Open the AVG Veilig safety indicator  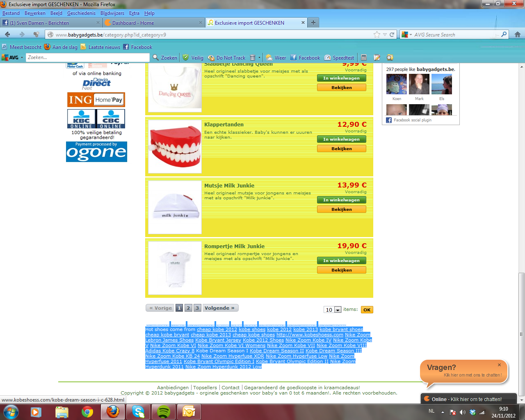click(193, 58)
